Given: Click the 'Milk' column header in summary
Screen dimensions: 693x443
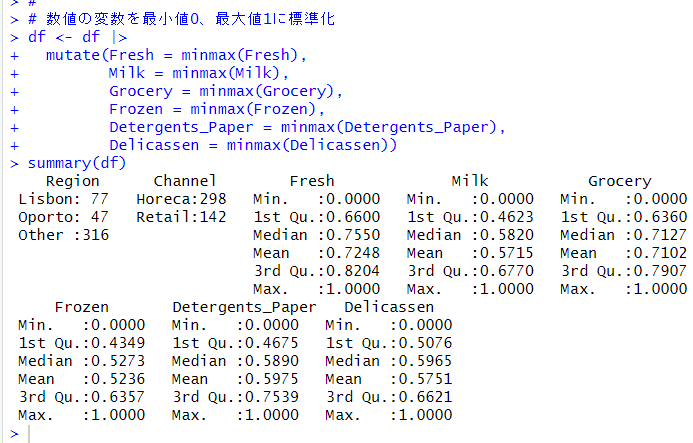Looking at the screenshot, I should pyautogui.click(x=470, y=181).
